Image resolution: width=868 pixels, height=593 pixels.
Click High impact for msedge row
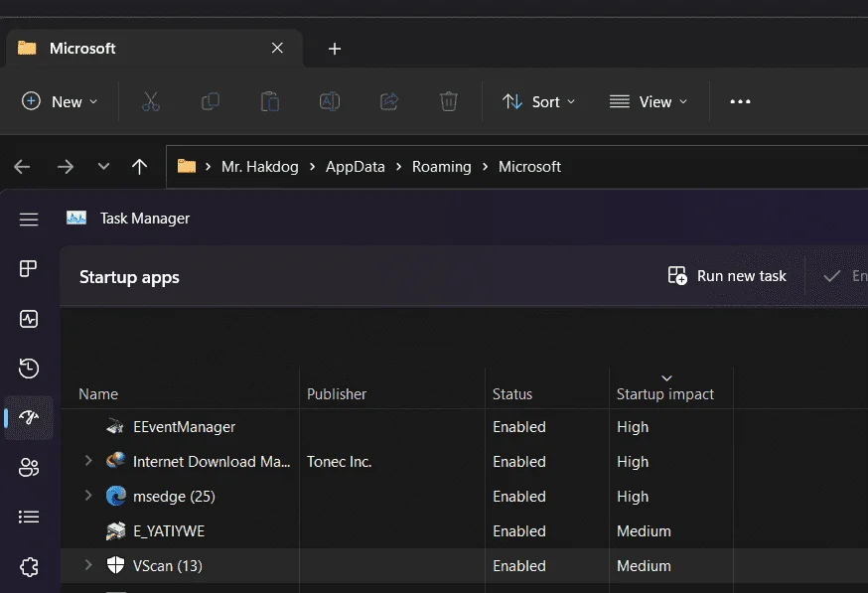[x=633, y=497]
